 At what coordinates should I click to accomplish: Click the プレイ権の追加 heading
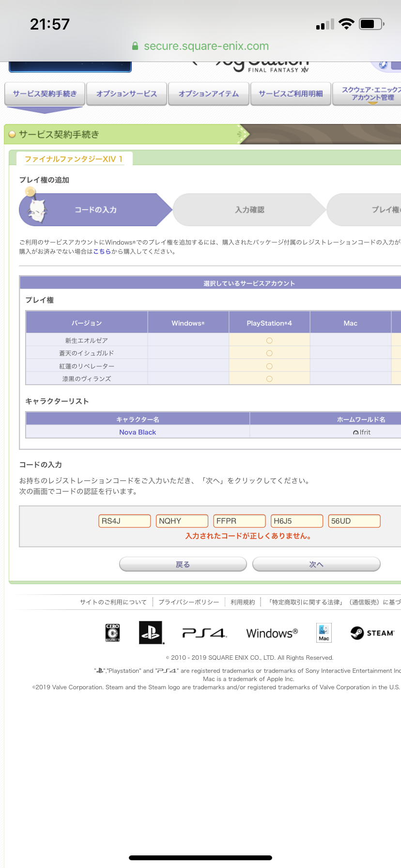44,180
